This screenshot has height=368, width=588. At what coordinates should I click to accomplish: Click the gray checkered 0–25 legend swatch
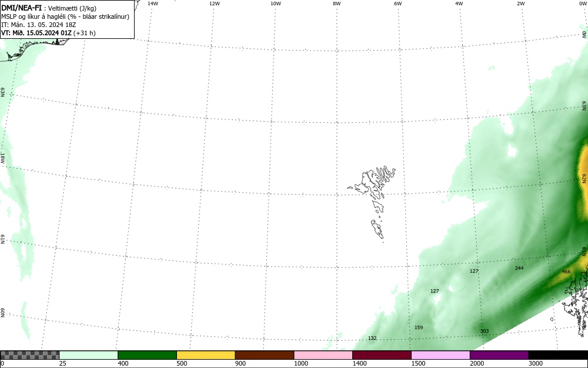pyautogui.click(x=29, y=355)
